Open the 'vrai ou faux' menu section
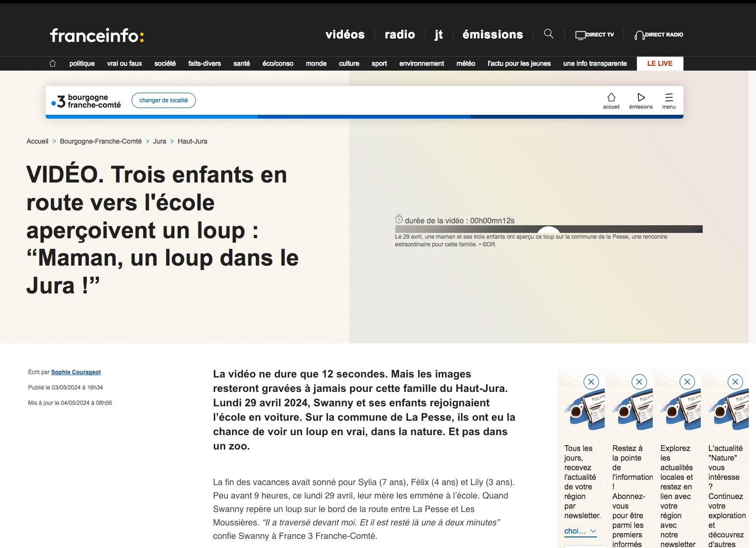Viewport: 756px width, 548px height. (124, 63)
